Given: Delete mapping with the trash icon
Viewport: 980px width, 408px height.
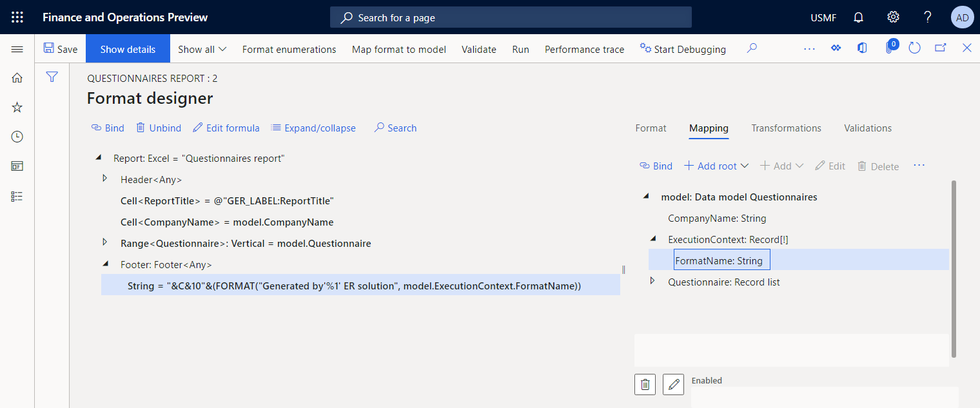Looking at the screenshot, I should click(x=645, y=384).
